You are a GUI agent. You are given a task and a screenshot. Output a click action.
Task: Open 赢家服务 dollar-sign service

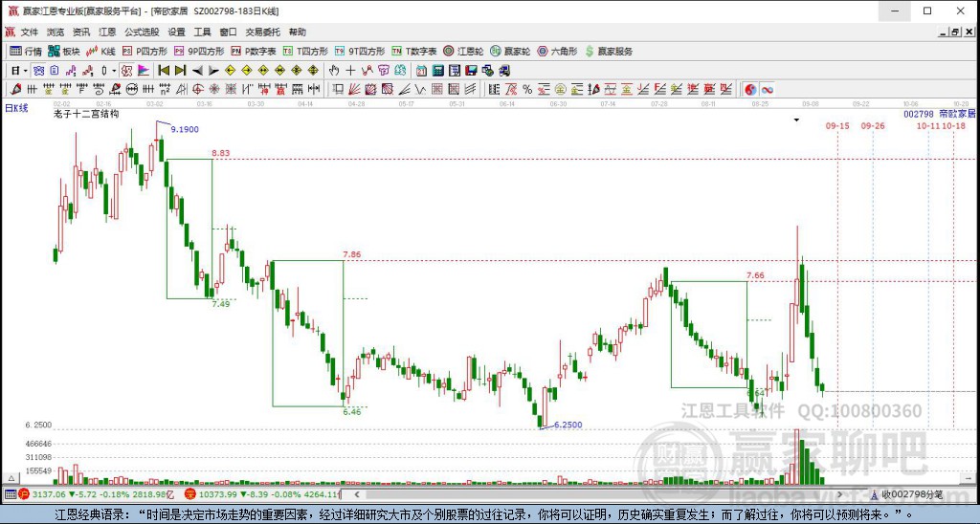click(609, 52)
